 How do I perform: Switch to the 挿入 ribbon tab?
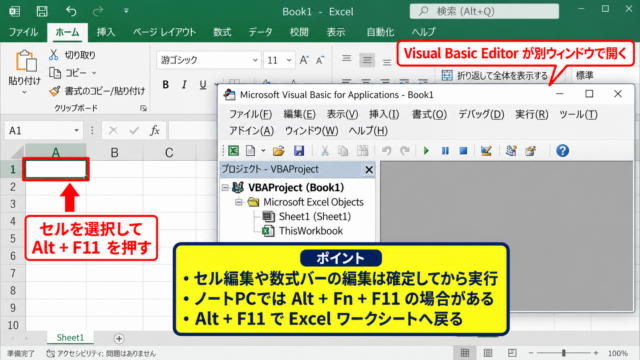[106, 32]
